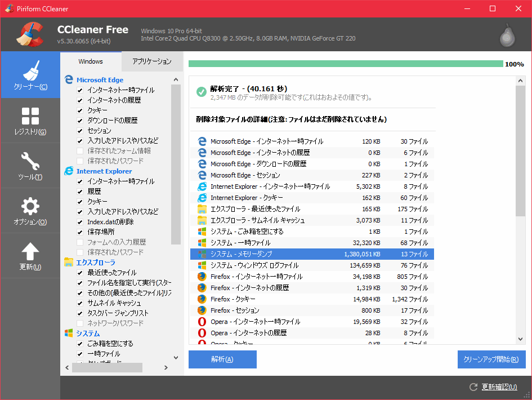Click the 100% analysis progress bar

(x=346, y=64)
